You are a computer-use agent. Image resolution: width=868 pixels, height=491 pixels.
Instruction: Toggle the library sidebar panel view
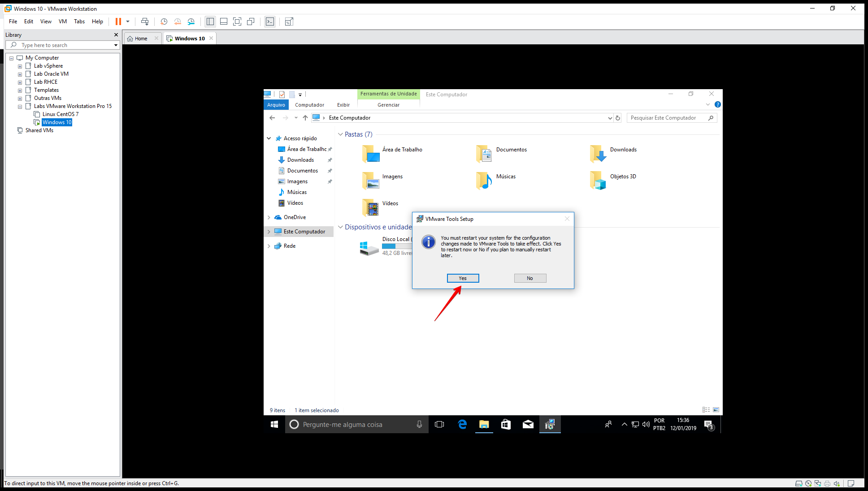[210, 22]
